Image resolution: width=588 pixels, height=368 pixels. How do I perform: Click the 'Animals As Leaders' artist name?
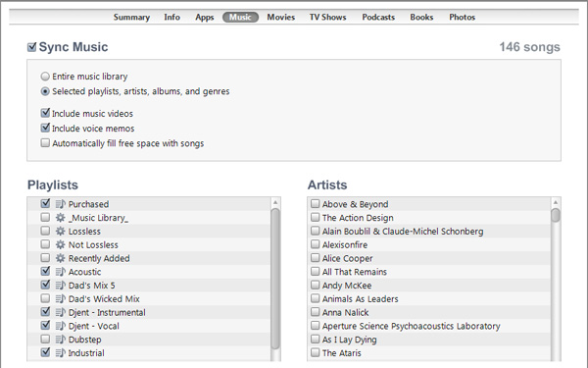point(360,299)
